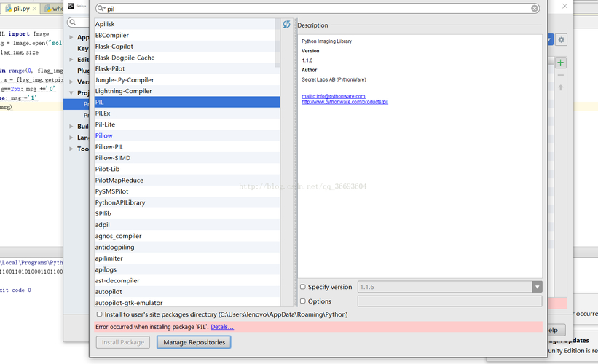
Task: Click the Manage Repositories button
Action: point(194,342)
